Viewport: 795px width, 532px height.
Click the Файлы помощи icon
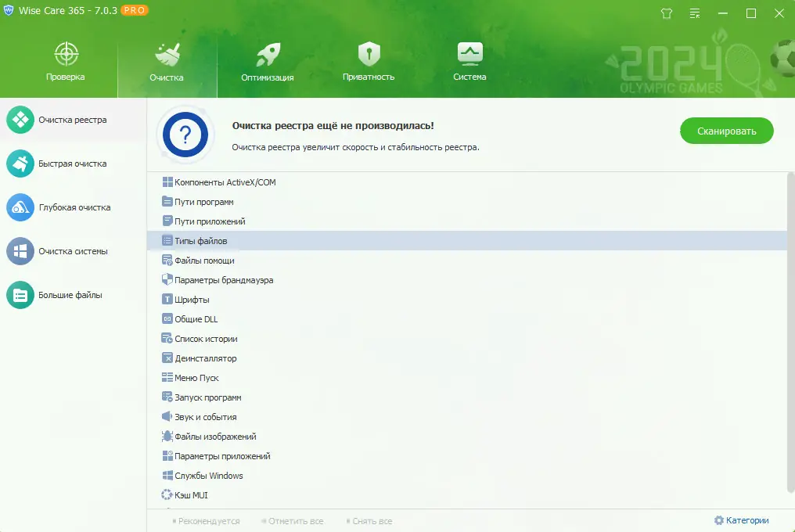[167, 261]
